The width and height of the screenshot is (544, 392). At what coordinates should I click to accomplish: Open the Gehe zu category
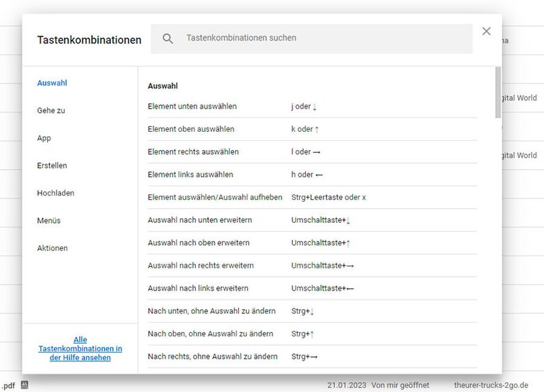pos(51,110)
